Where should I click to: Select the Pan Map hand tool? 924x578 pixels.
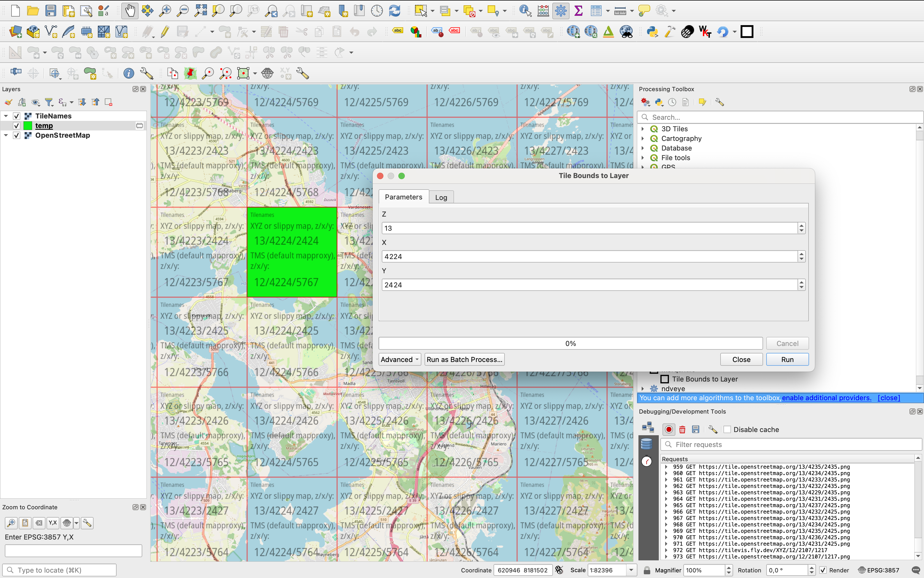[130, 11]
